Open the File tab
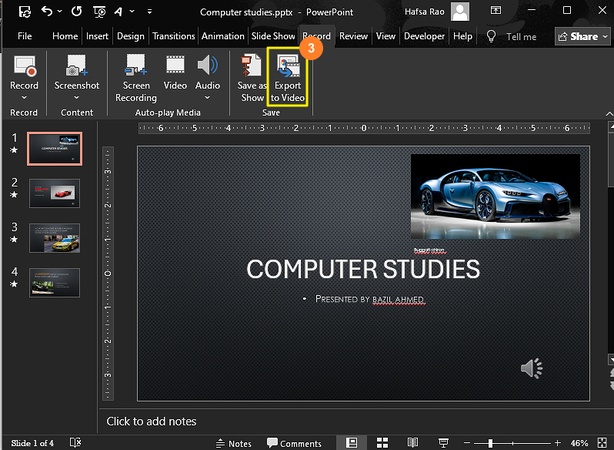The height and width of the screenshot is (450, 614). coord(24,36)
